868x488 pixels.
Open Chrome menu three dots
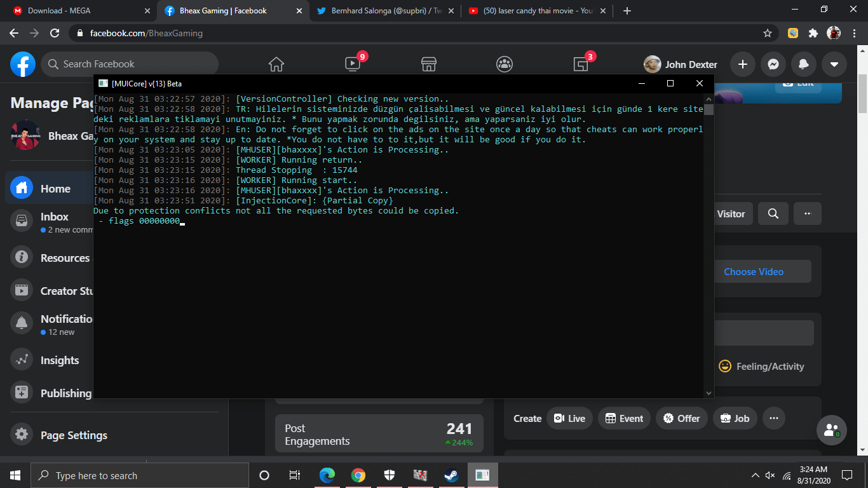(x=854, y=33)
